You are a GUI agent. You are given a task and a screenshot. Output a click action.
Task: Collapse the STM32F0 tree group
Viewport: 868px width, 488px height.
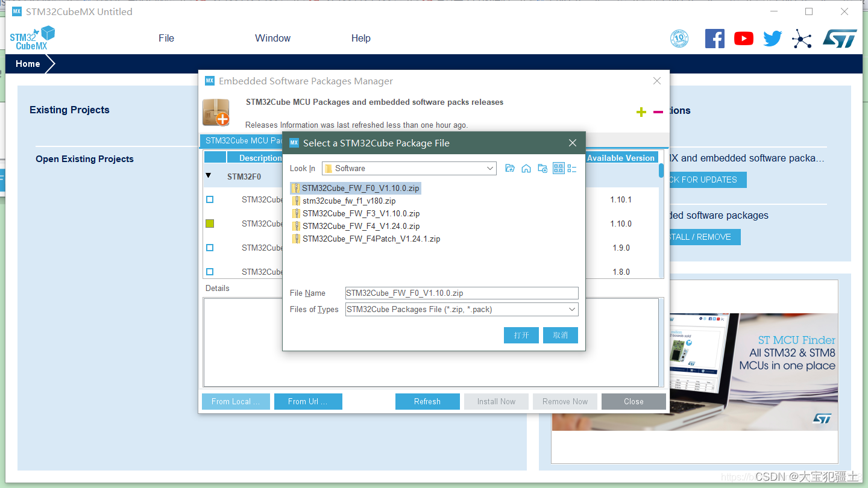tap(209, 176)
